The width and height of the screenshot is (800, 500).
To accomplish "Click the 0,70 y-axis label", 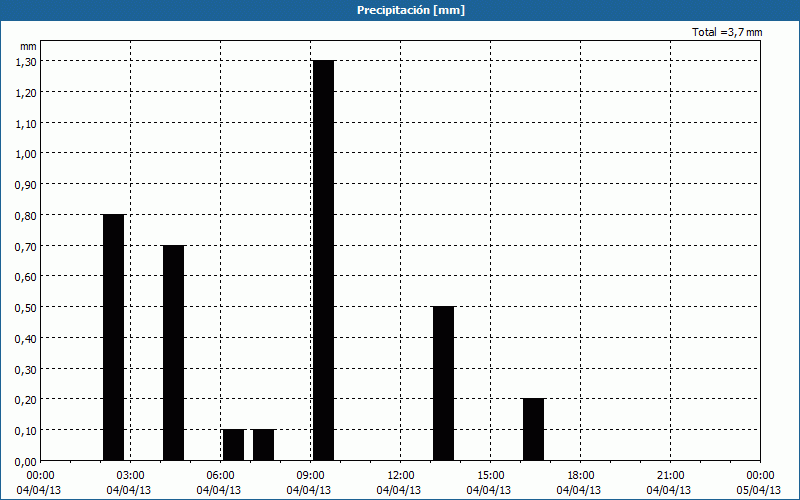I will click(x=26, y=246).
